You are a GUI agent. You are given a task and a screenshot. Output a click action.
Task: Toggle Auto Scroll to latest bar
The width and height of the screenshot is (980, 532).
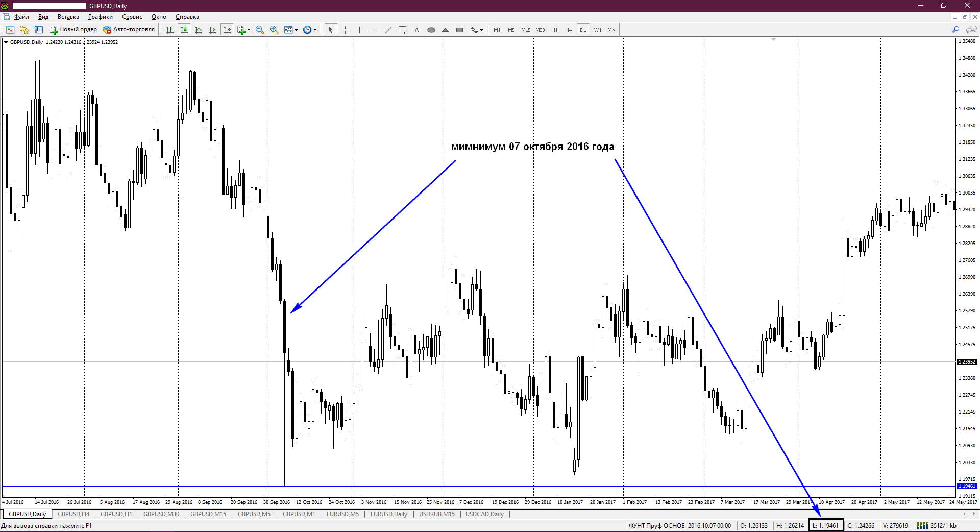point(213,30)
